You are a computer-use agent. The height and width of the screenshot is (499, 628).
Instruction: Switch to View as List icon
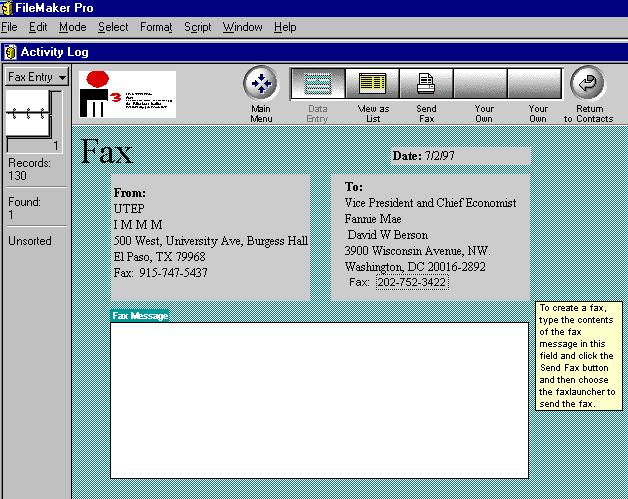point(372,83)
